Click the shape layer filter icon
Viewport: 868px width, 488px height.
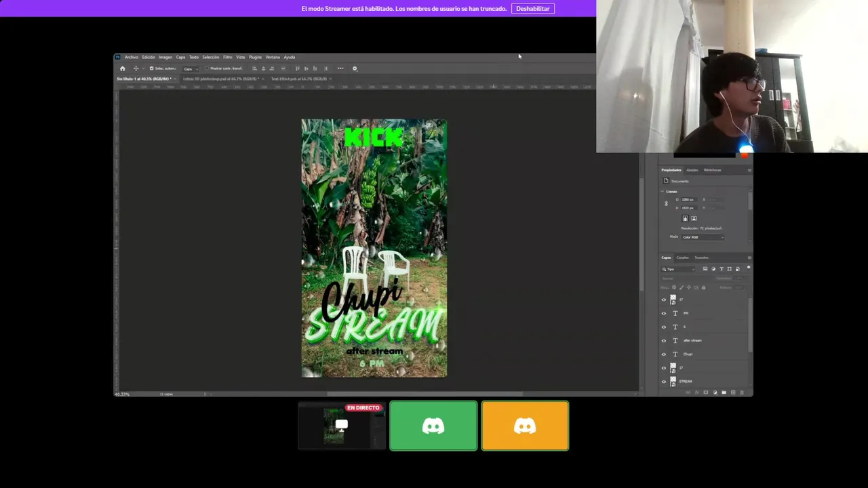(730, 269)
